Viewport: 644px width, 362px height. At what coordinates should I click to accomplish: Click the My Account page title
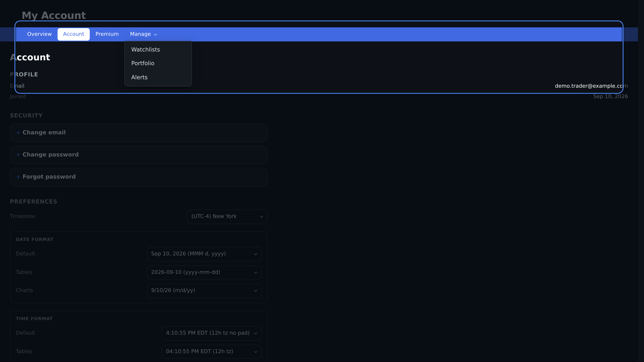54,15
